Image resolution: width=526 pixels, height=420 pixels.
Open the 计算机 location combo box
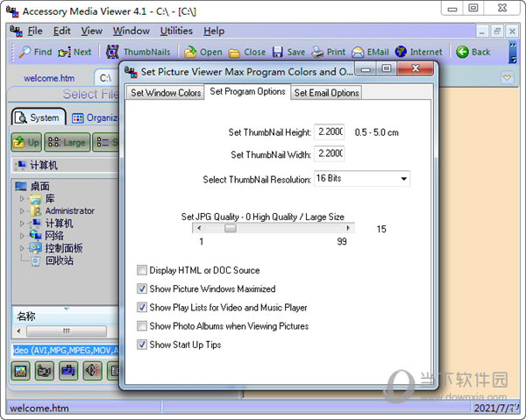tap(66, 165)
